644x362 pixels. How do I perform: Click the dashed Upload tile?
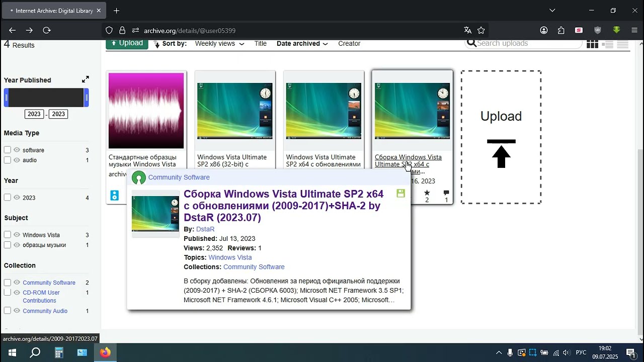click(501, 137)
